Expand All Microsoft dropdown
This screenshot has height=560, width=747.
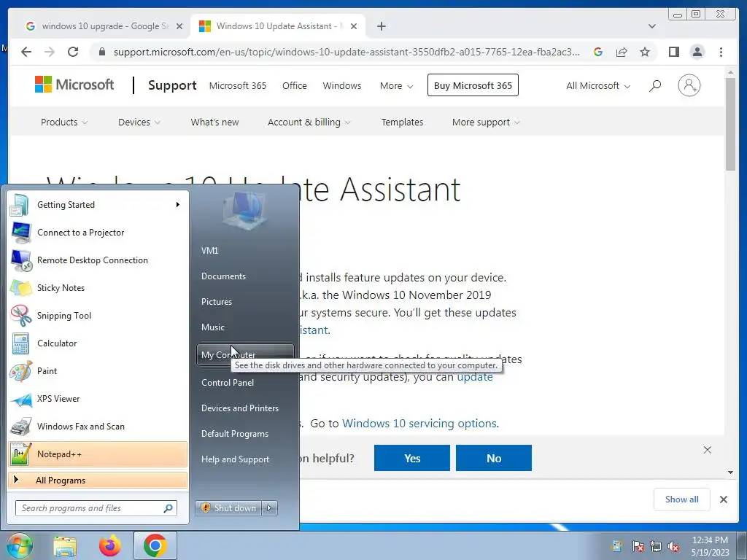(x=598, y=86)
